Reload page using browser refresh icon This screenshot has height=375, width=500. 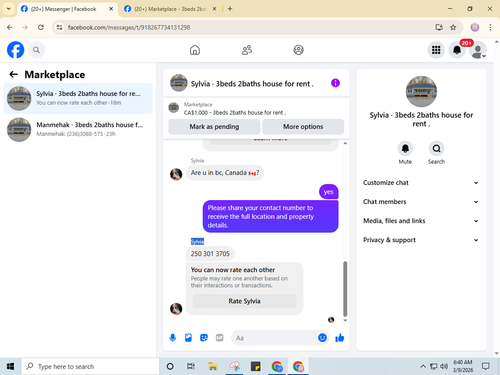(x=41, y=27)
